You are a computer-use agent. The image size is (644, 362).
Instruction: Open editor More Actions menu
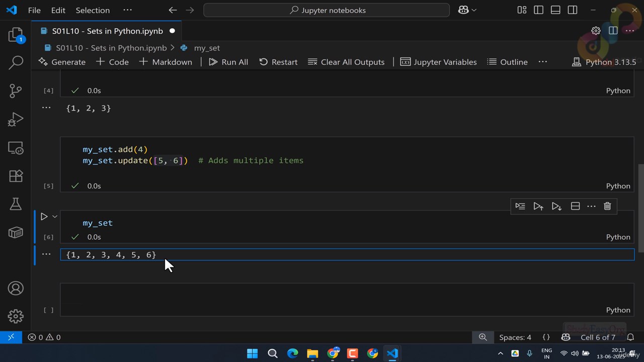click(630, 31)
